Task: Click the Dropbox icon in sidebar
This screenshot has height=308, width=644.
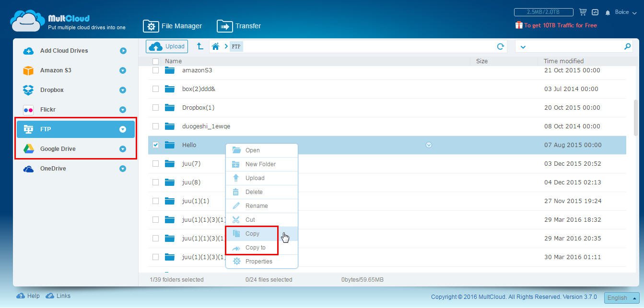Action: pyautogui.click(x=28, y=90)
